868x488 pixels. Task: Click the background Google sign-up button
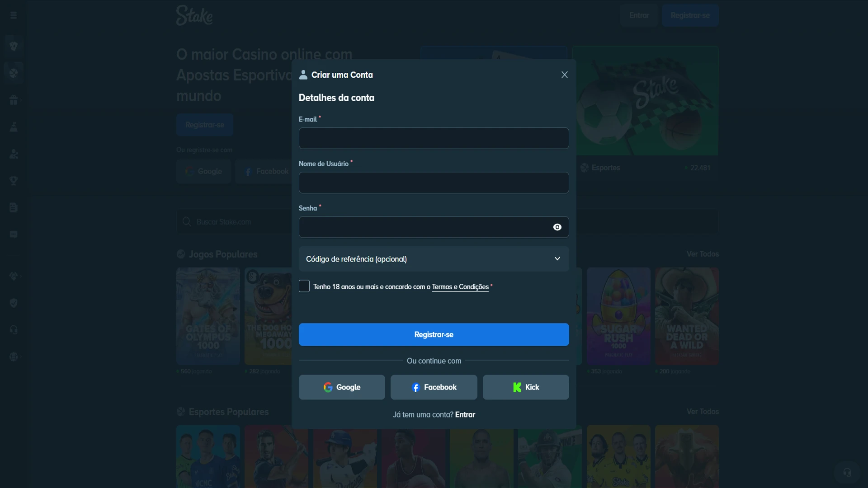point(203,171)
